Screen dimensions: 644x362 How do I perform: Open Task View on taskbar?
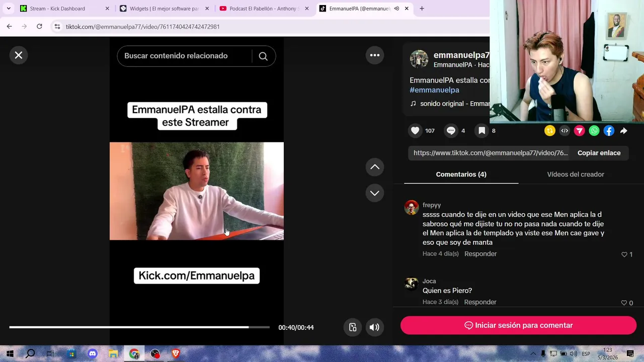click(x=50, y=354)
